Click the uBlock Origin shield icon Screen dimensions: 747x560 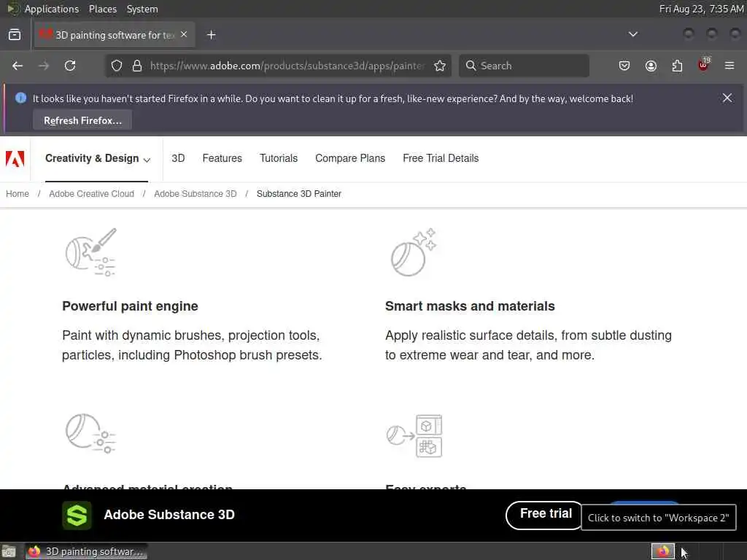703,65
